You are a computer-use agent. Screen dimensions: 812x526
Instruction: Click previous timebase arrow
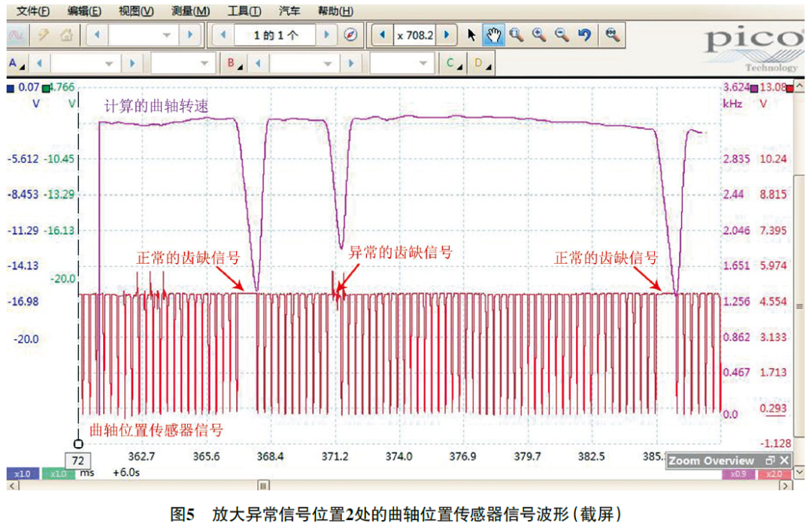point(97,35)
